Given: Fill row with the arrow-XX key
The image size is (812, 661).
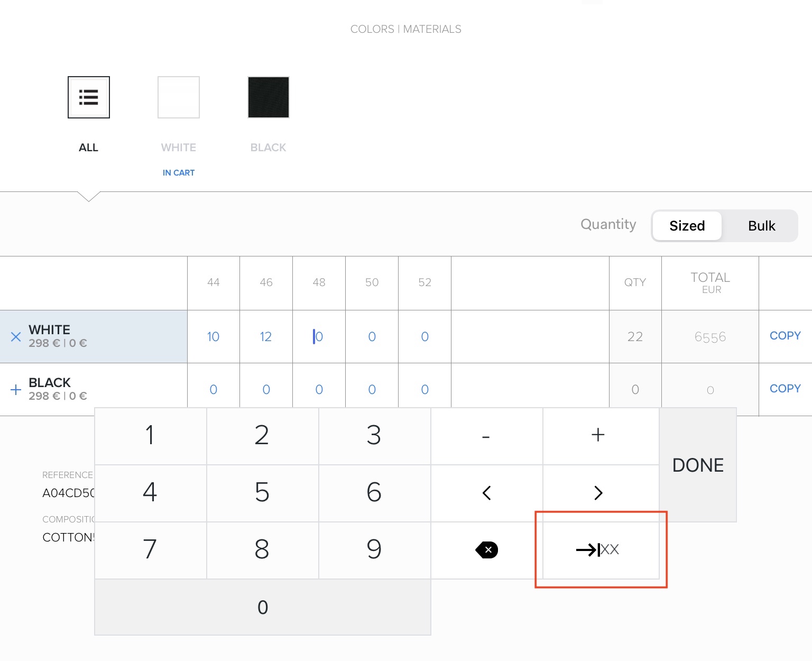Looking at the screenshot, I should click(x=601, y=550).
